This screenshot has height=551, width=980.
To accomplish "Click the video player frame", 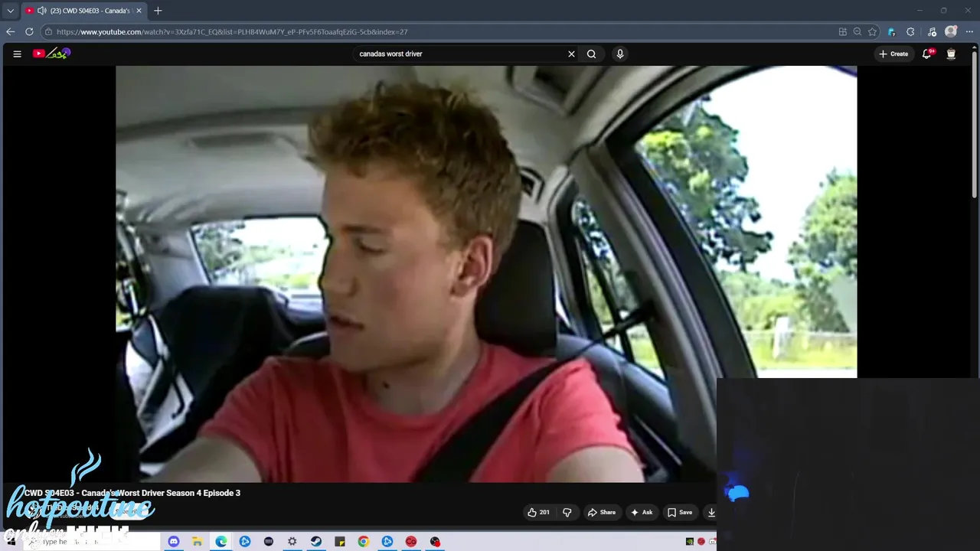I will 486,274.
